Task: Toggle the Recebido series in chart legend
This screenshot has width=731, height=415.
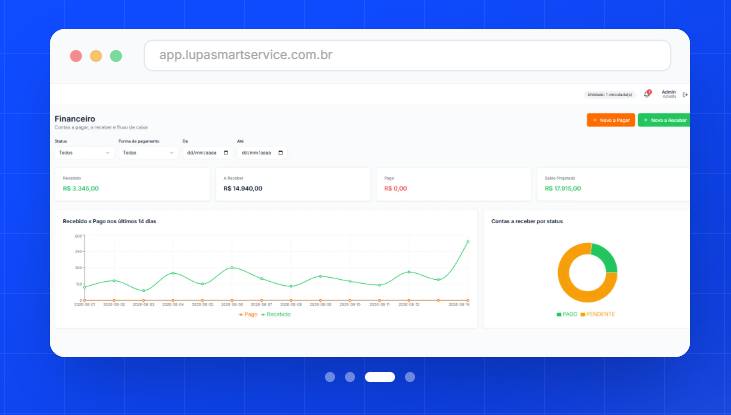Action: pyautogui.click(x=276, y=314)
